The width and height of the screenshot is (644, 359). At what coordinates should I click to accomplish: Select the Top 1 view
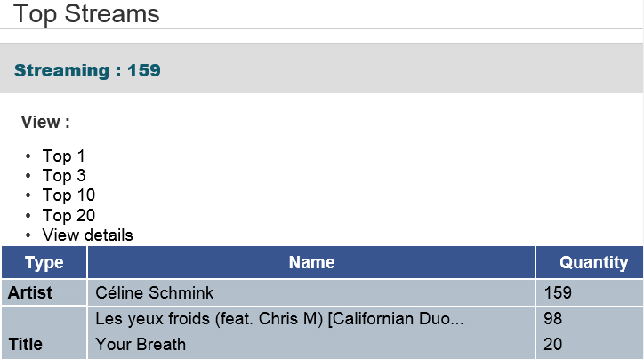click(63, 156)
